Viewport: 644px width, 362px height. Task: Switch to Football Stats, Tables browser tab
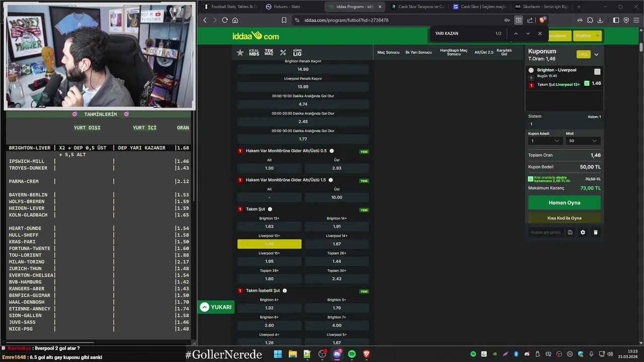(230, 7)
